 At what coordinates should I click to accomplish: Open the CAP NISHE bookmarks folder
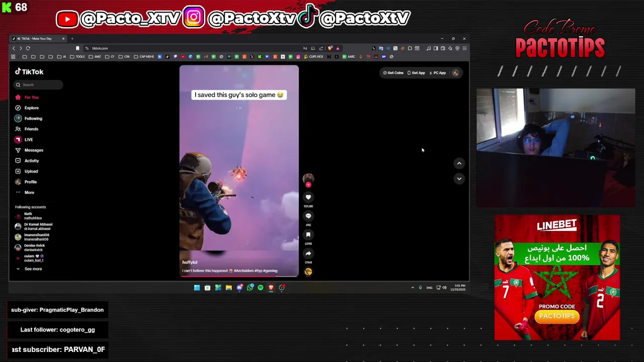144,56
